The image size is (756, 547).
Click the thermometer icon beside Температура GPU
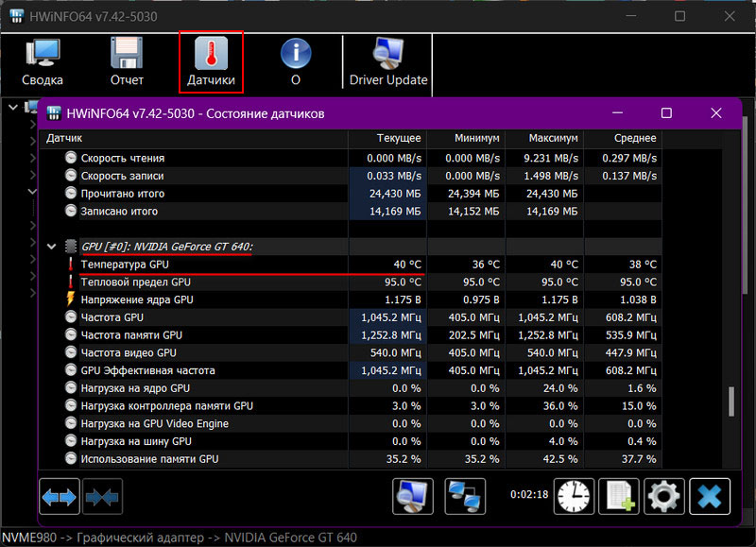70,265
